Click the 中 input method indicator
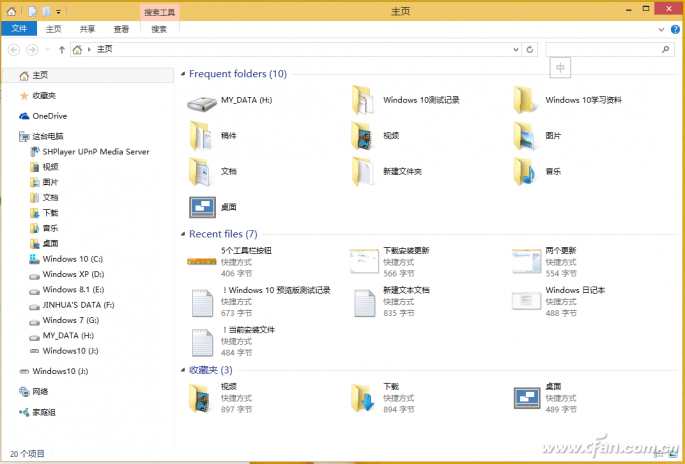This screenshot has height=464, width=685. tap(560, 68)
